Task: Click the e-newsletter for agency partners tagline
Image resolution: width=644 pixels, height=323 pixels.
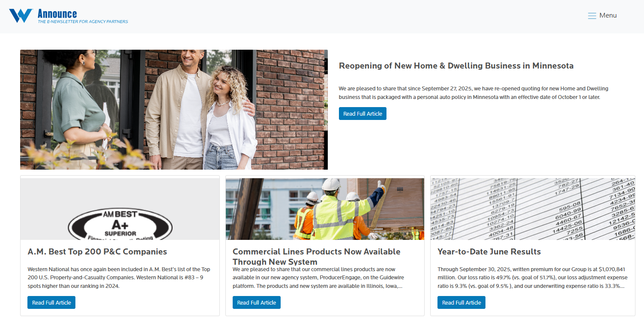Action: [x=83, y=21]
